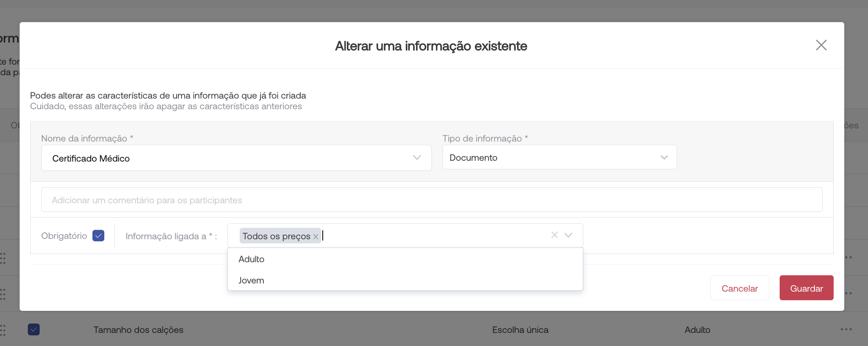Click the 'Certificado Médico' selected value
The image size is (868, 346).
[x=91, y=159]
